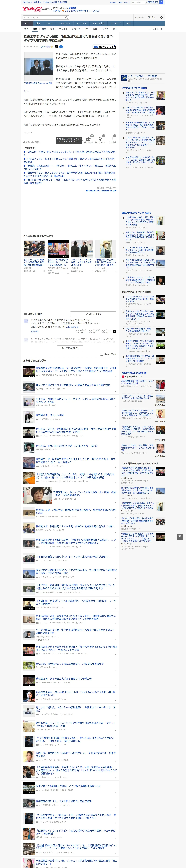This screenshot has width=186, height=868.
Task: Share first comment on X
Action: pyautogui.click(x=115, y=332)
